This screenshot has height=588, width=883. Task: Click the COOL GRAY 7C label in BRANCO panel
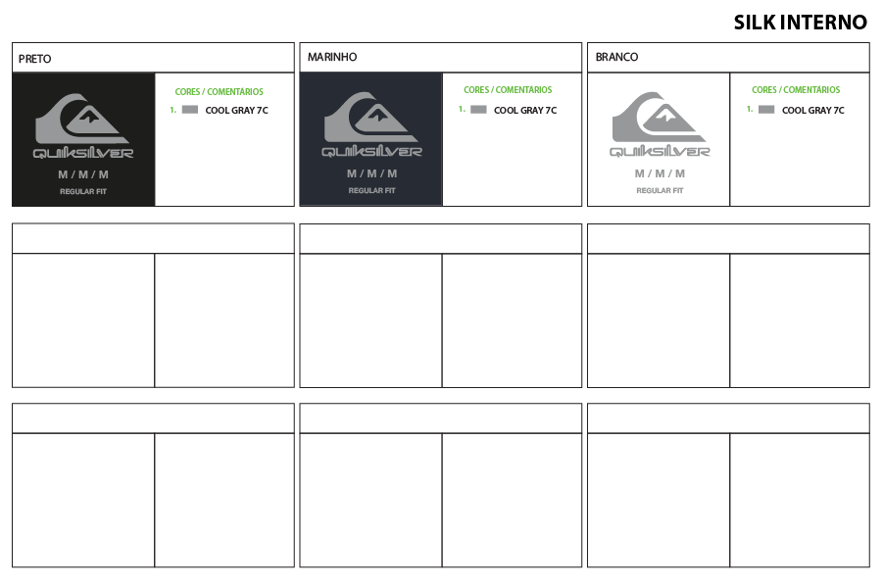point(812,111)
